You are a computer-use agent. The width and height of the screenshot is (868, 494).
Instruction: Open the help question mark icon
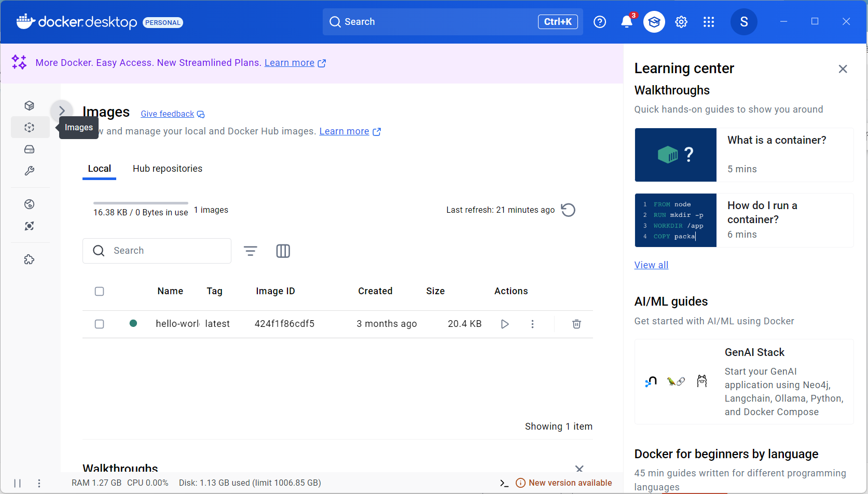[600, 22]
